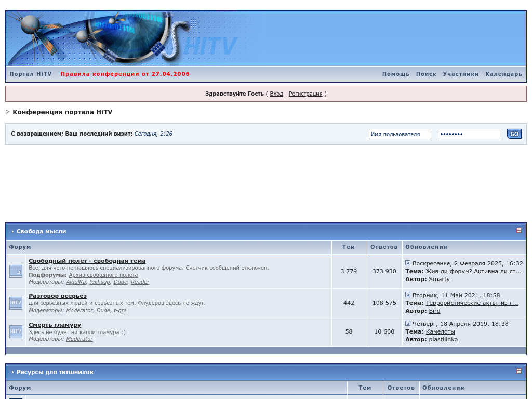
Task: Open last post icon dated 11 Май 2021
Action: point(408,295)
